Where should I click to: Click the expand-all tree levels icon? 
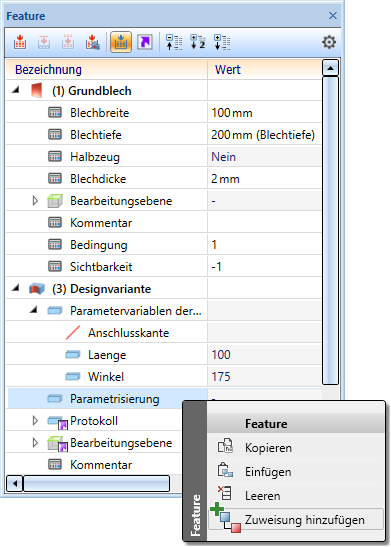pos(222,42)
